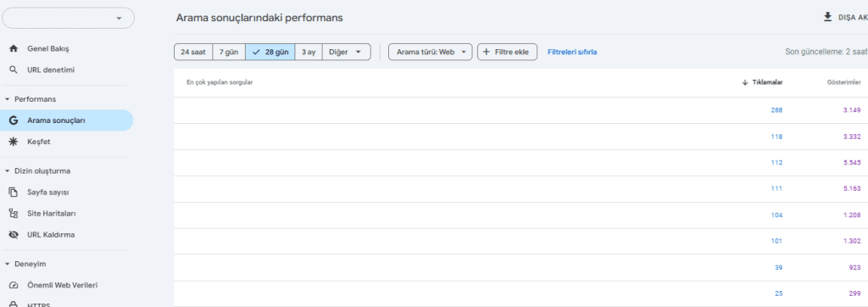Click the 1.302 impressions value
Screen dimensions: 868x307
852,241
